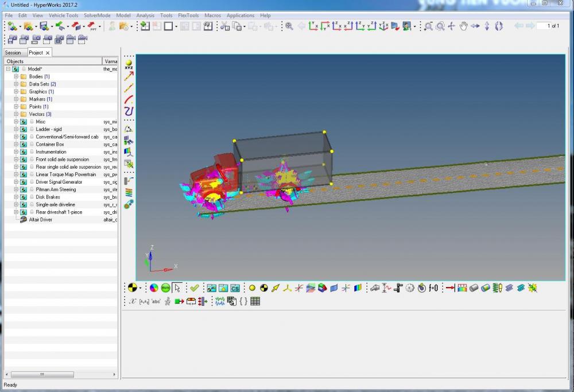Select Altair Driver in the tree
The height and width of the screenshot is (392, 574).
tap(41, 220)
